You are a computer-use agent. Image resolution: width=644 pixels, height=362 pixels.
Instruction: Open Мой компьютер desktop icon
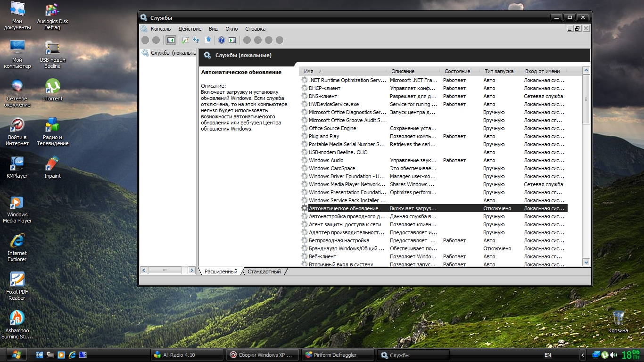17,55
